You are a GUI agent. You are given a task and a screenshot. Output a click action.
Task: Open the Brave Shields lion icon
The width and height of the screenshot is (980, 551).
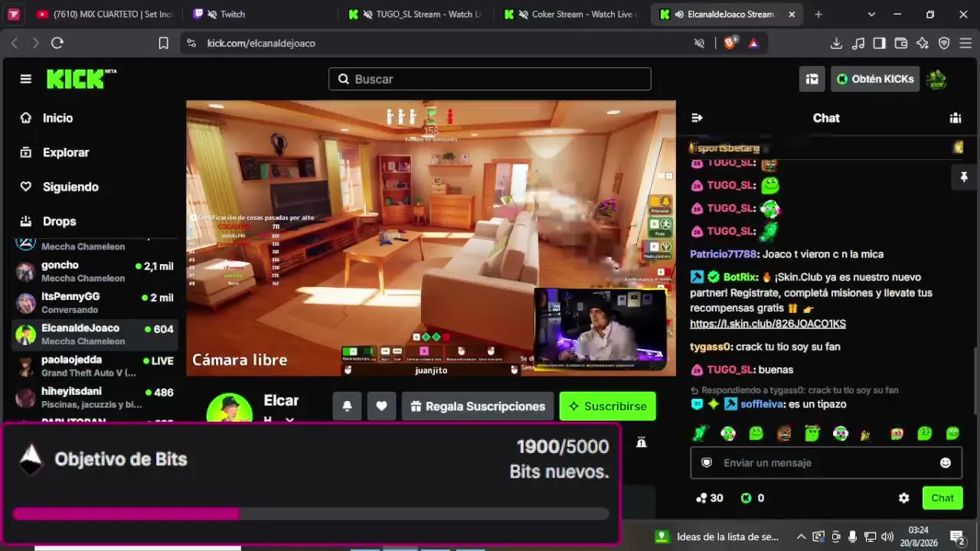click(730, 44)
